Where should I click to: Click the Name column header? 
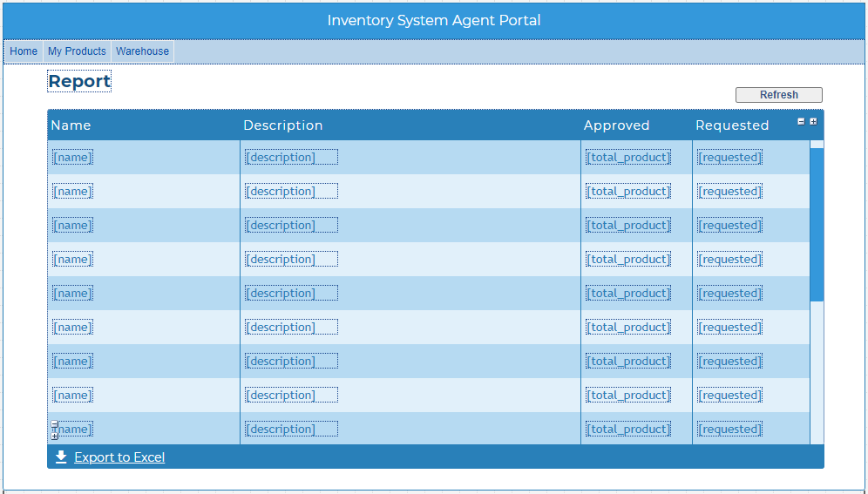pos(71,125)
